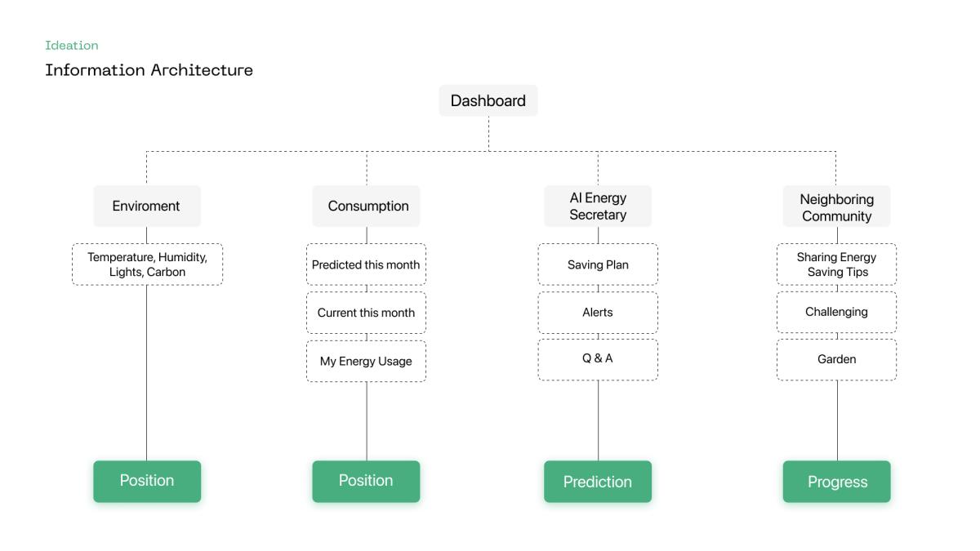
Task: Click the Enviroment category box
Action: point(147,206)
